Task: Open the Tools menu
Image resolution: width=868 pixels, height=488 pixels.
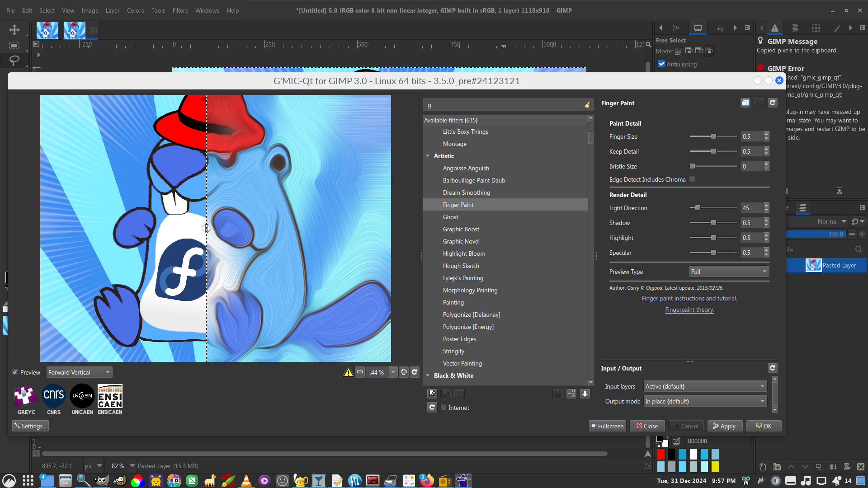Action: click(x=158, y=10)
